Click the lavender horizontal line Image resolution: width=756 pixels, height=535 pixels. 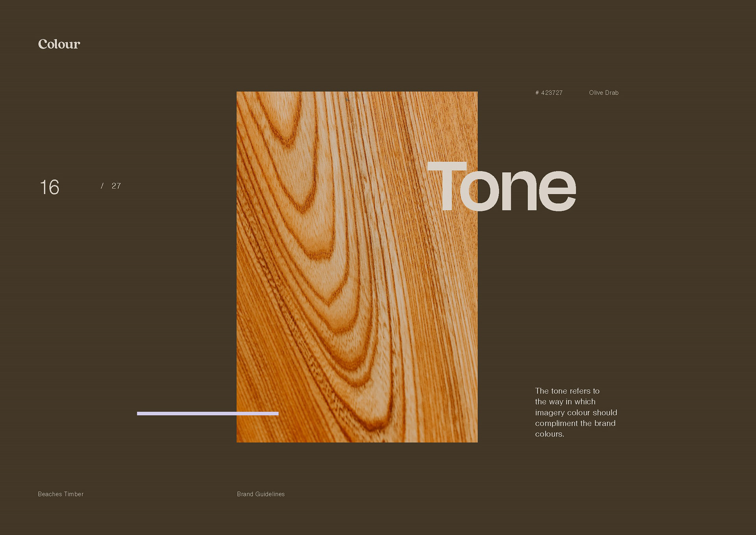coord(208,413)
